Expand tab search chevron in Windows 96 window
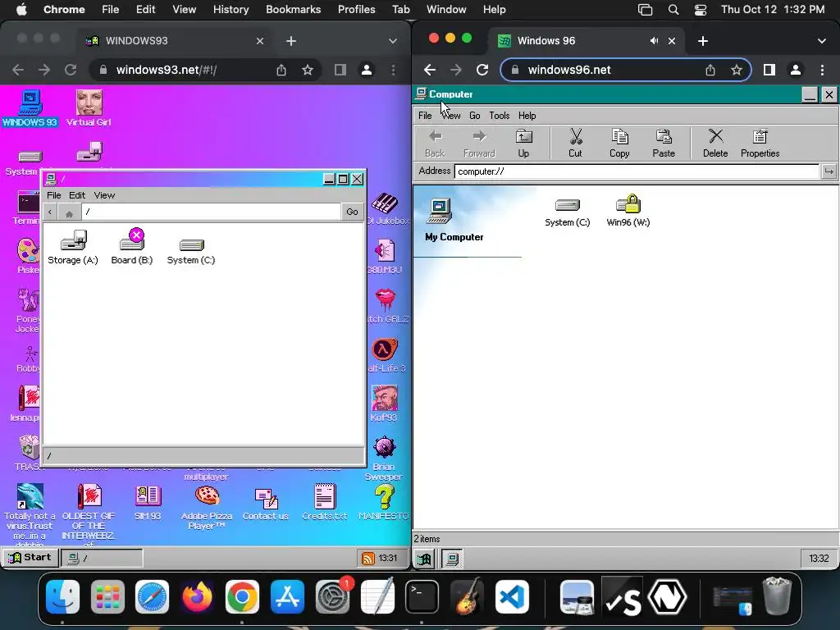The width and height of the screenshot is (840, 630). point(822,41)
